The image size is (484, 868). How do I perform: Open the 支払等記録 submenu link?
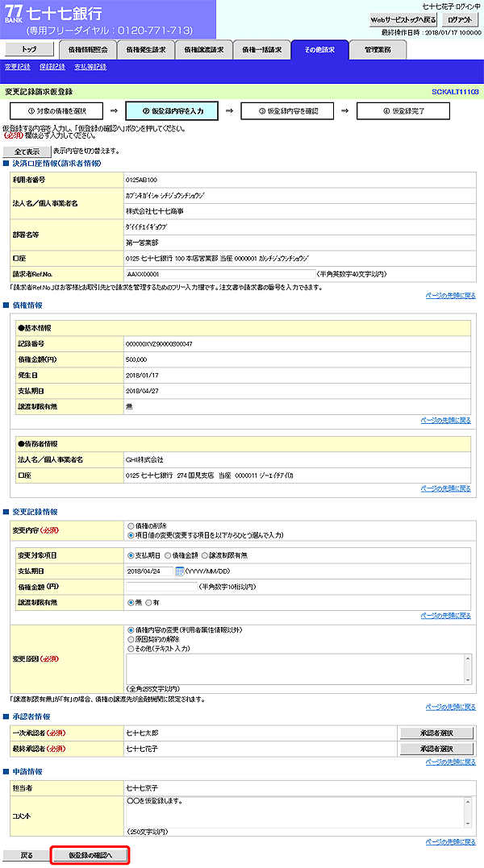click(x=90, y=67)
